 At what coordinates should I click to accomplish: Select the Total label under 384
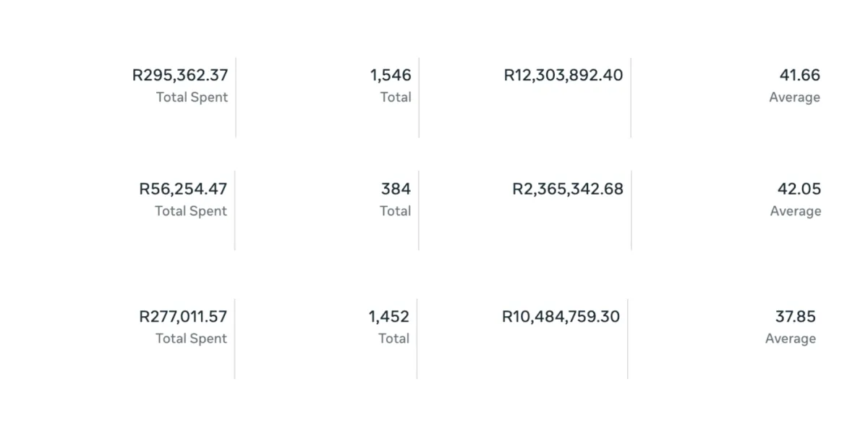395,211
